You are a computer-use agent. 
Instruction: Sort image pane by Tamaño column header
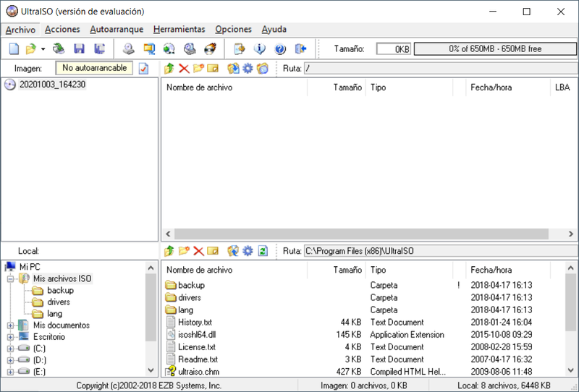[337, 88]
